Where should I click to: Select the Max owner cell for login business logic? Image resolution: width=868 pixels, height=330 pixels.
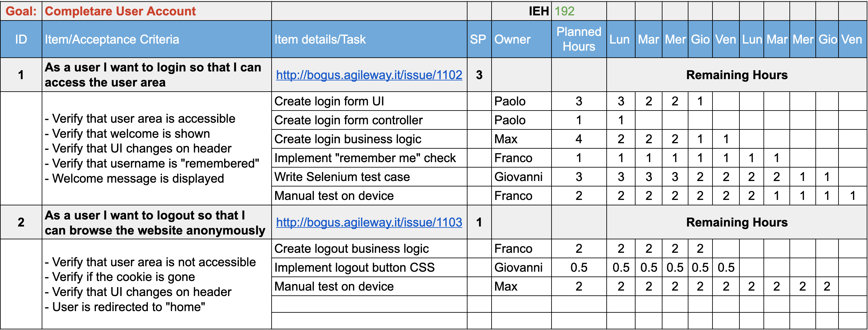coord(506,139)
